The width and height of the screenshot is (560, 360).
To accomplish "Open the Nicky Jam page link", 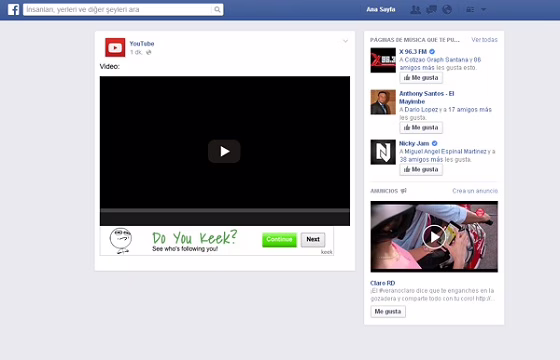I will point(414,143).
